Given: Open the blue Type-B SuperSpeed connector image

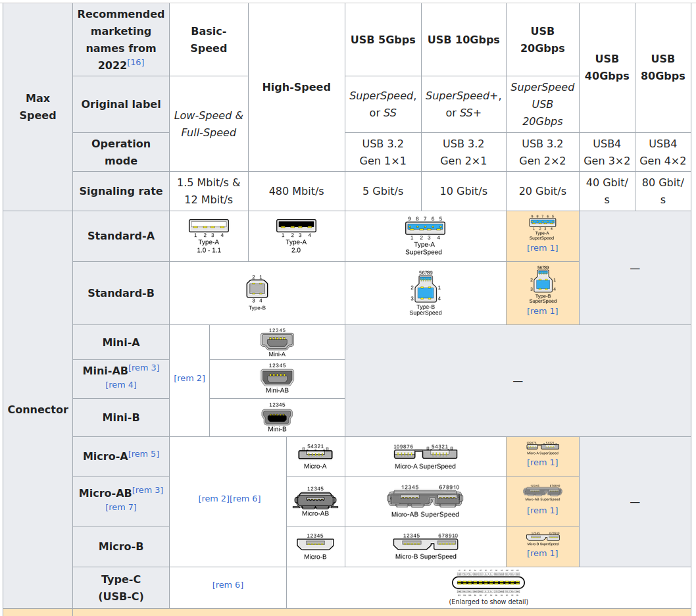Looking at the screenshot, I should coord(425,293).
